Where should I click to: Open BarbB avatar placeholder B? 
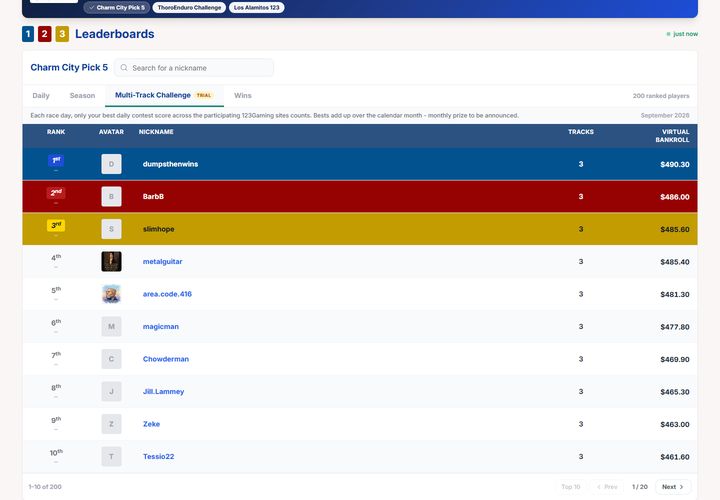coord(112,197)
